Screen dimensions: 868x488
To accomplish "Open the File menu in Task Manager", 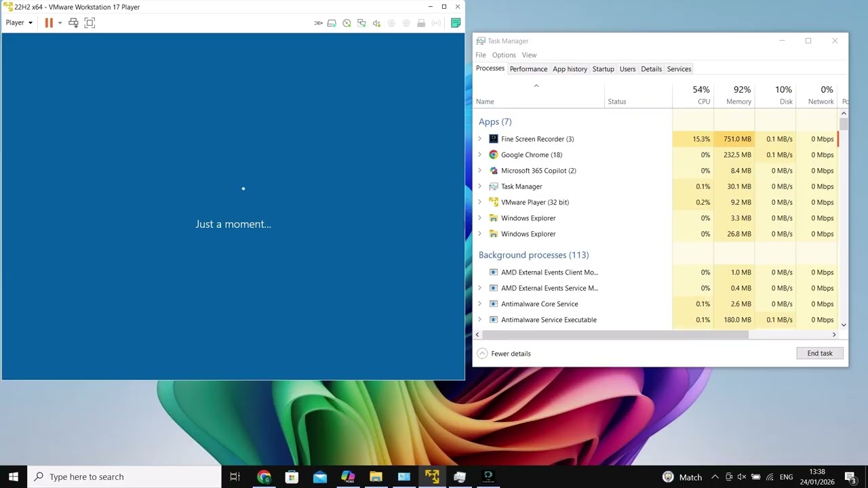I will pos(481,55).
